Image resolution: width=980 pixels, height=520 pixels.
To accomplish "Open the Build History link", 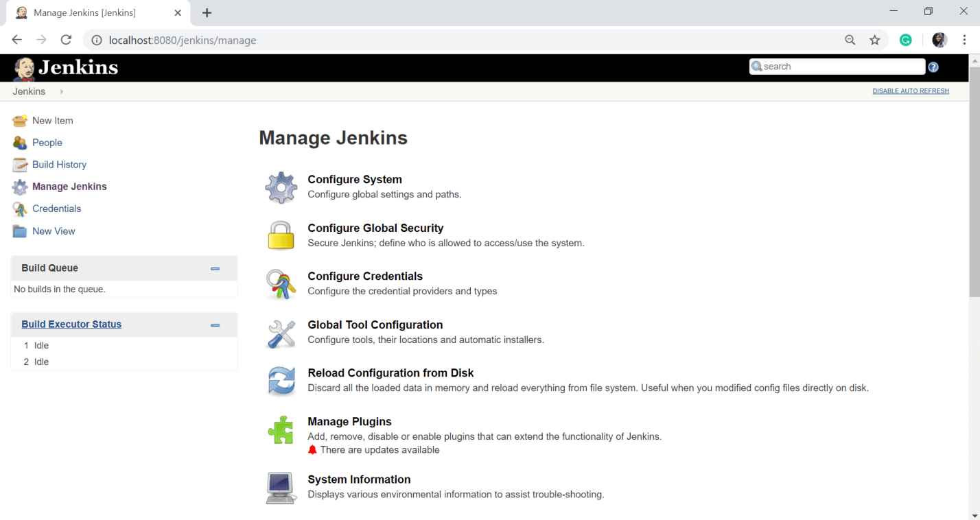I will pos(59,165).
